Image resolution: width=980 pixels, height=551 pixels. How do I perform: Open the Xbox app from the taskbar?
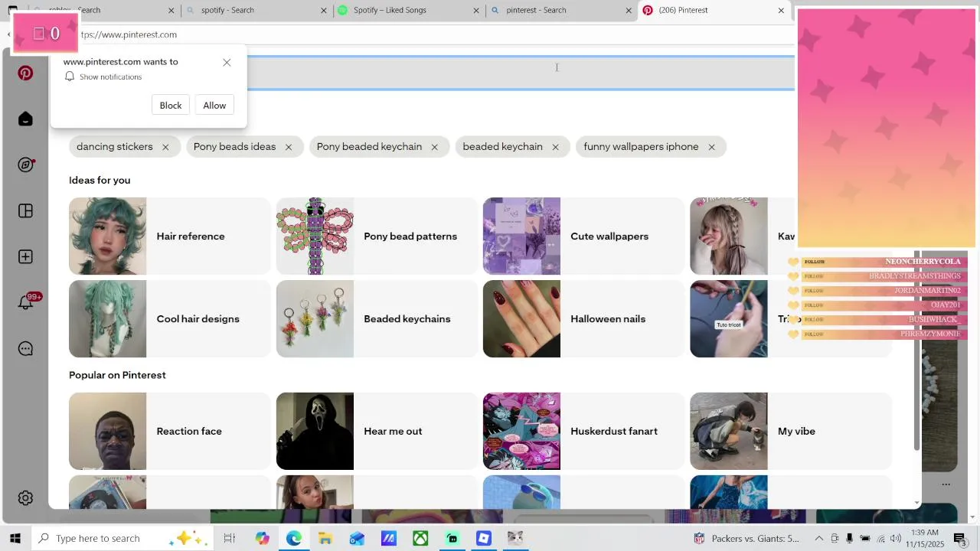point(420,538)
